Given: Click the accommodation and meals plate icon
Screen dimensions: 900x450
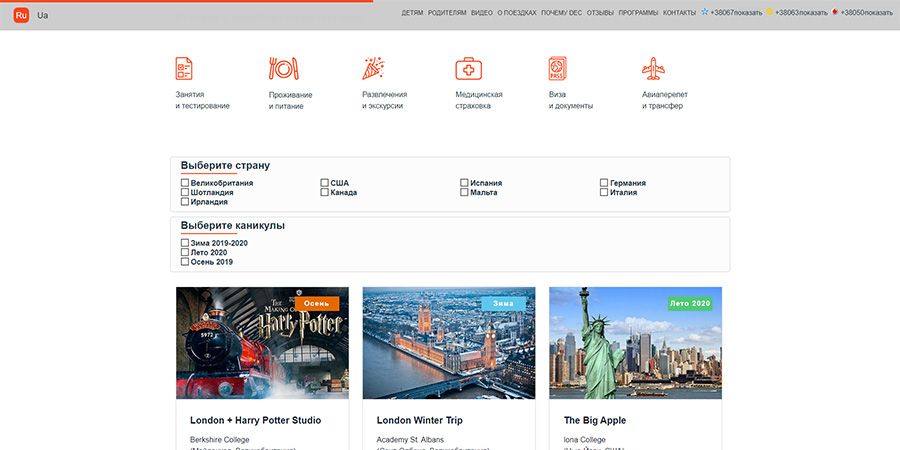Looking at the screenshot, I should pyautogui.click(x=283, y=68).
